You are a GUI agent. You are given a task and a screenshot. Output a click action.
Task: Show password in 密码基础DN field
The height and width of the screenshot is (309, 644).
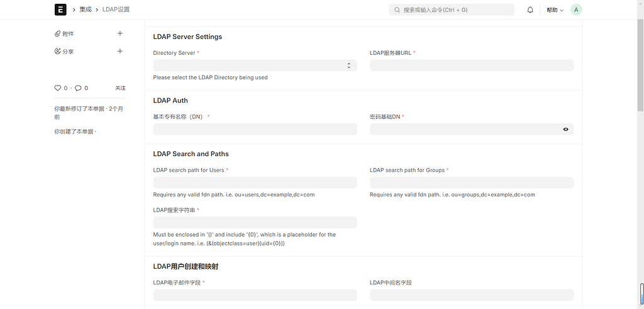[x=565, y=129]
